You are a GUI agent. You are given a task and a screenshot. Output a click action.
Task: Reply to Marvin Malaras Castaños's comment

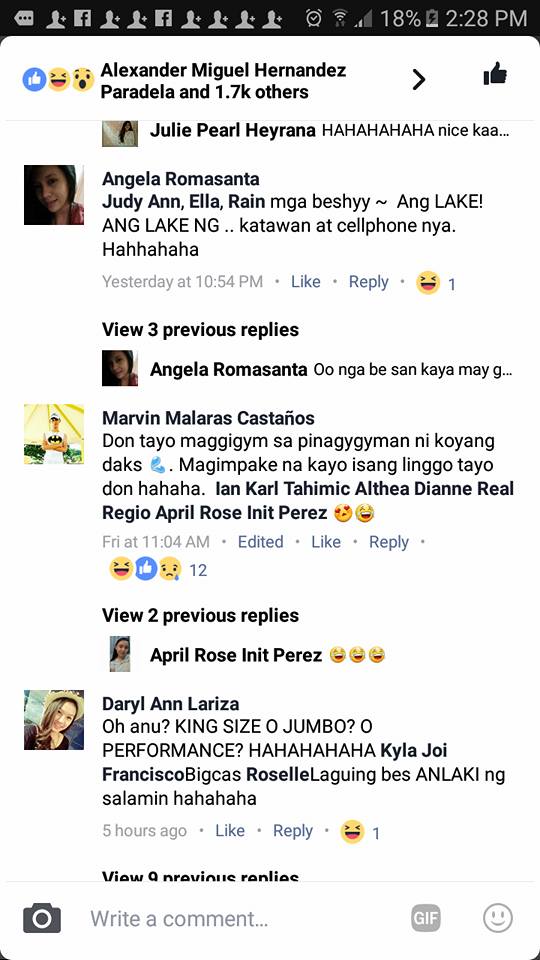point(389,542)
